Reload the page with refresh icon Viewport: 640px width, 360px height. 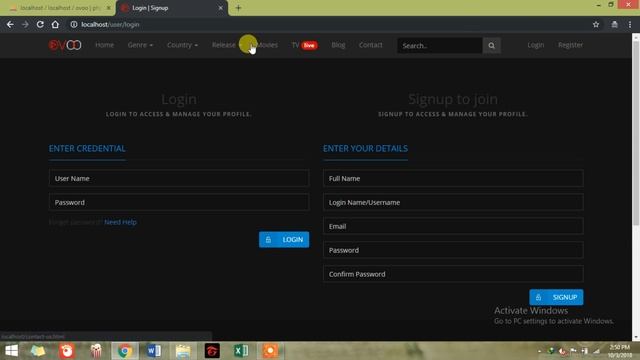[40, 24]
